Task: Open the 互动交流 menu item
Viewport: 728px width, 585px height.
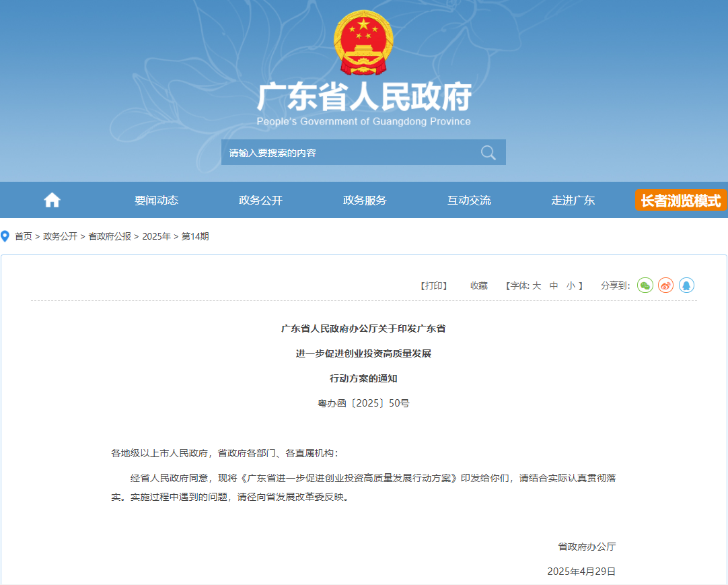Action: point(469,200)
